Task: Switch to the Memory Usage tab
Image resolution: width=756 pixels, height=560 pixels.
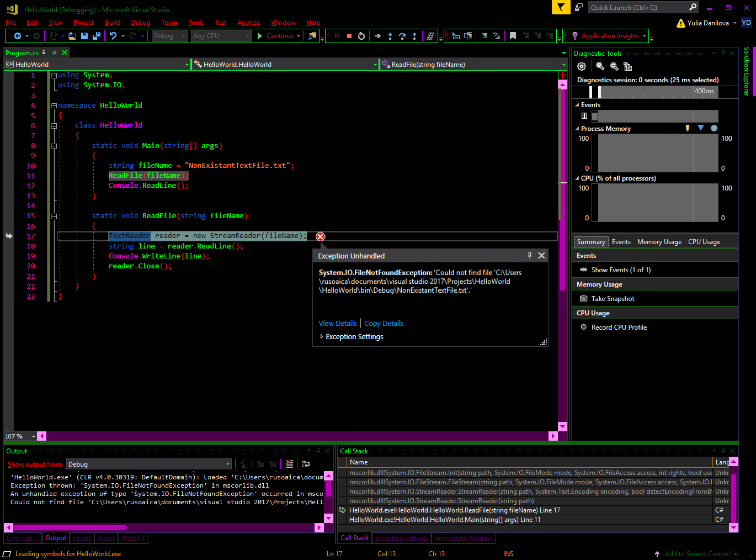Action: 659,242
